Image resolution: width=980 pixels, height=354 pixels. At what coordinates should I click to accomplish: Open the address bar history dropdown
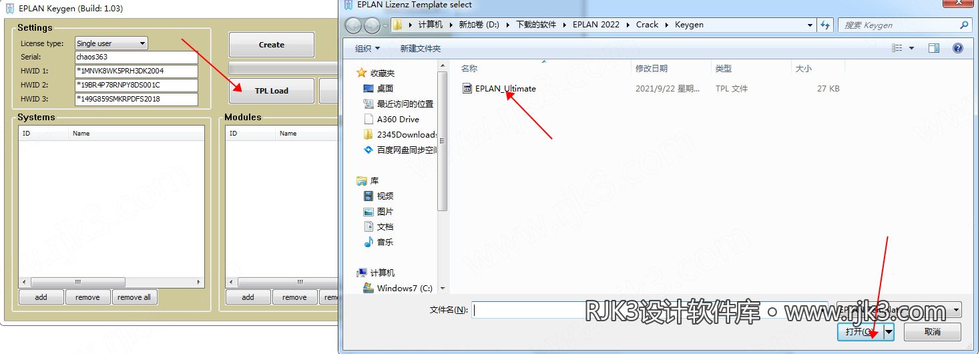click(x=810, y=25)
